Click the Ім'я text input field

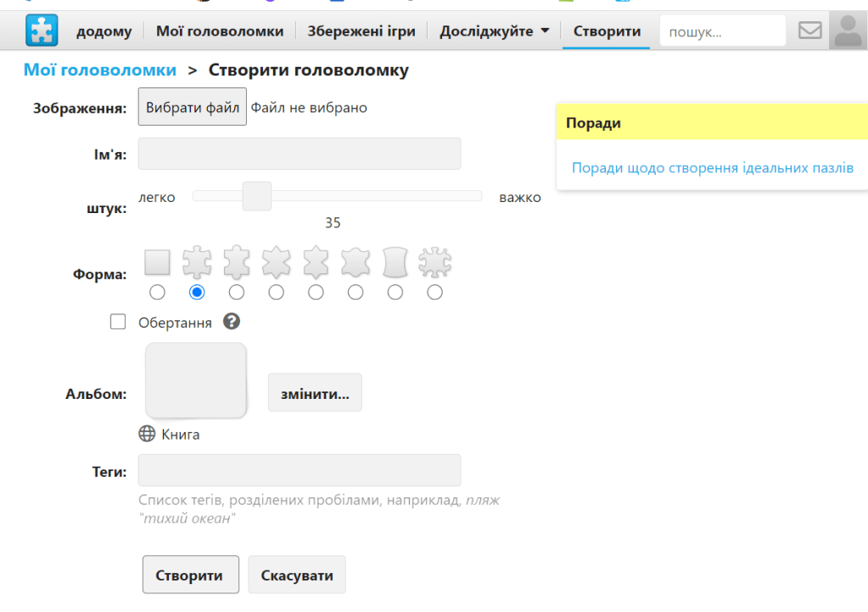[x=300, y=154]
